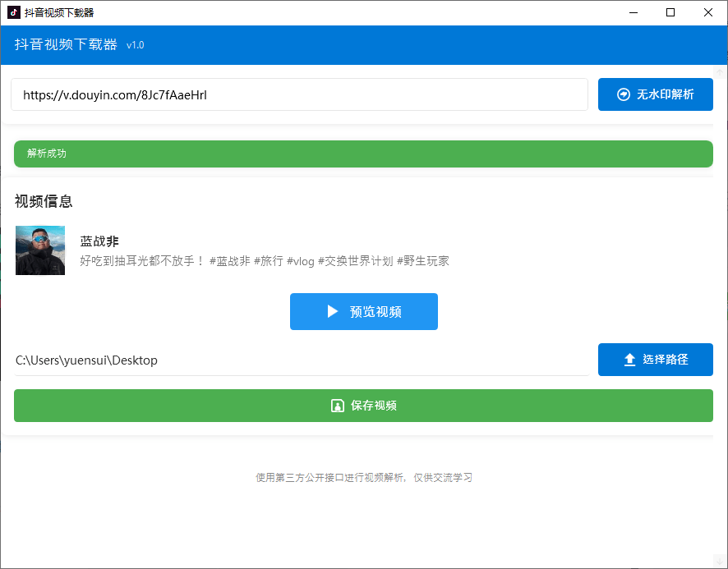Click the image icon on 保存视频 button
728x569 pixels.
[337, 405]
